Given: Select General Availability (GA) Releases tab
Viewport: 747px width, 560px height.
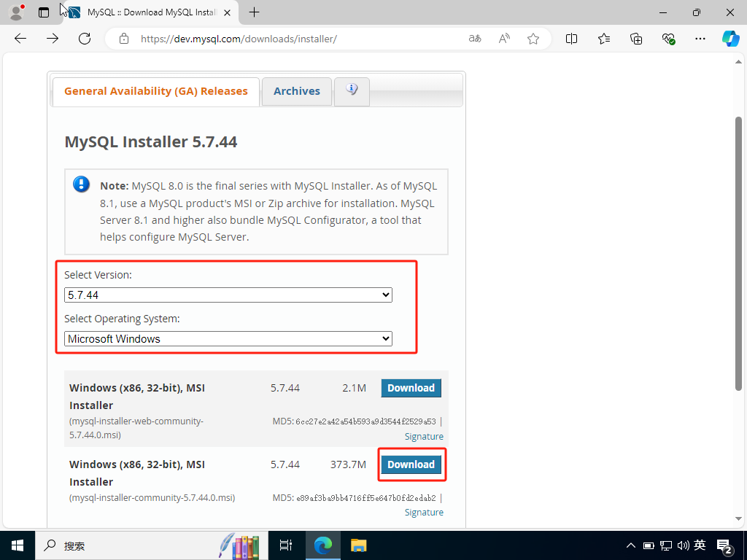Looking at the screenshot, I should 156,91.
